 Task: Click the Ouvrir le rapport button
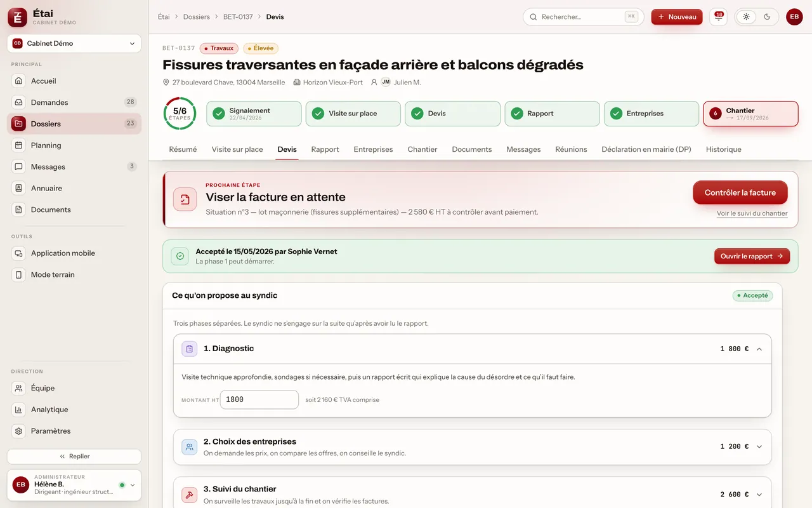[x=752, y=257]
